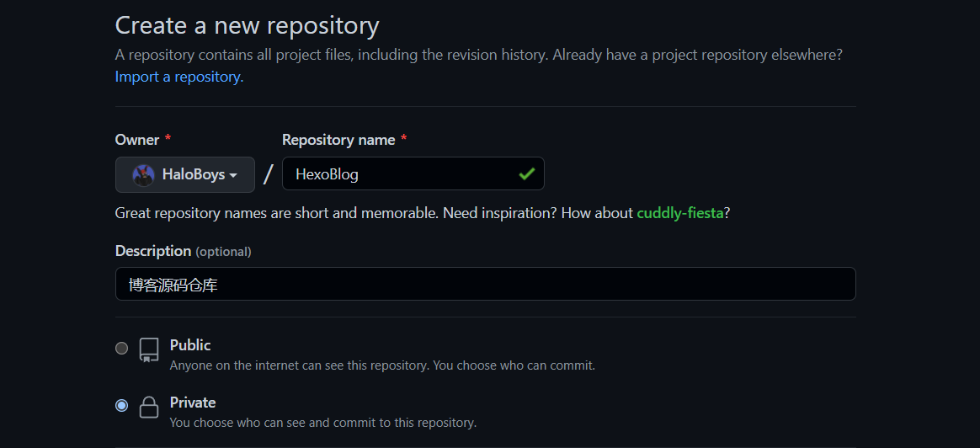
Task: Click into the Description text field
Action: (485, 285)
